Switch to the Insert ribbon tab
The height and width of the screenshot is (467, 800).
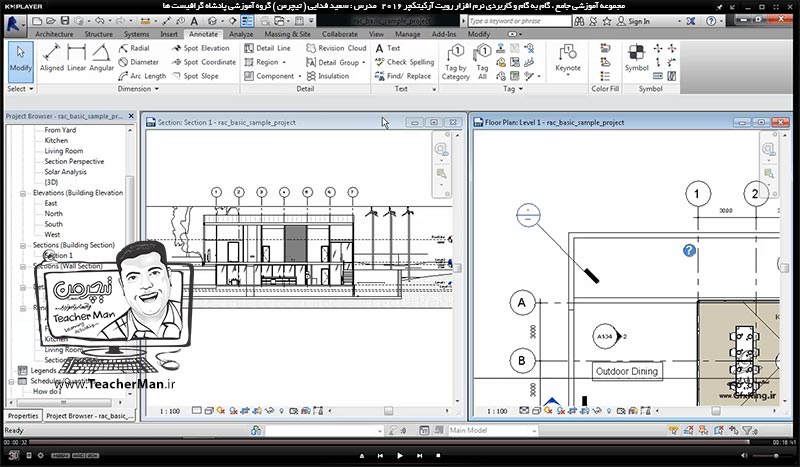coord(169,34)
